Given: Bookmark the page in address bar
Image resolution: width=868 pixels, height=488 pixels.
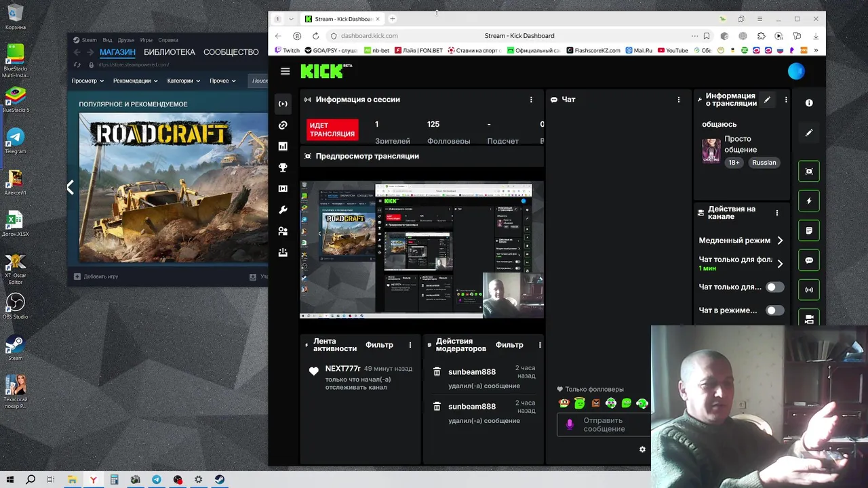Looking at the screenshot, I should [707, 36].
